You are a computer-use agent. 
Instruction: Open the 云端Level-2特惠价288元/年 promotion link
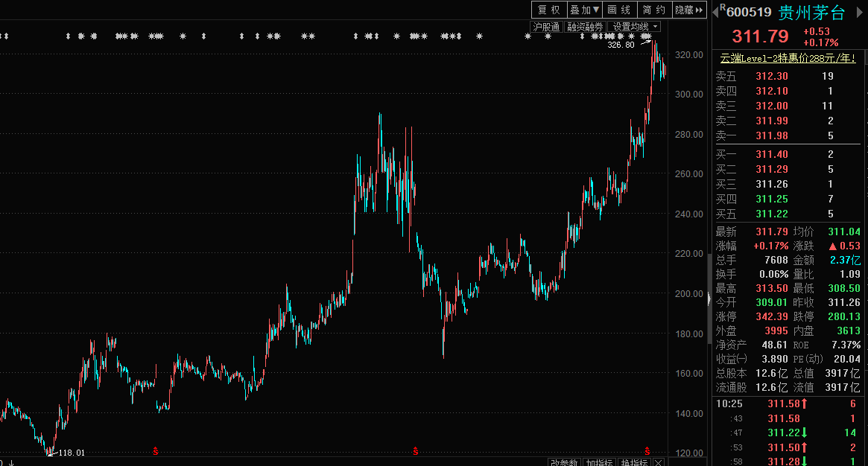click(788, 58)
